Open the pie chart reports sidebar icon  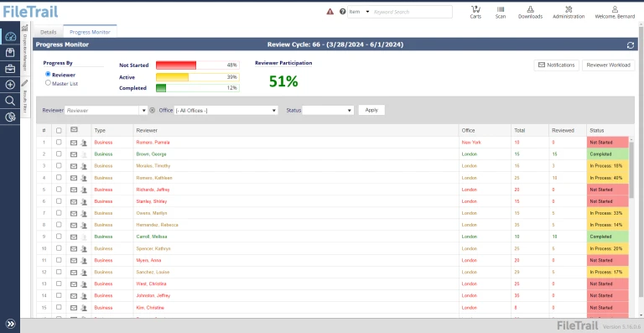tap(10, 117)
